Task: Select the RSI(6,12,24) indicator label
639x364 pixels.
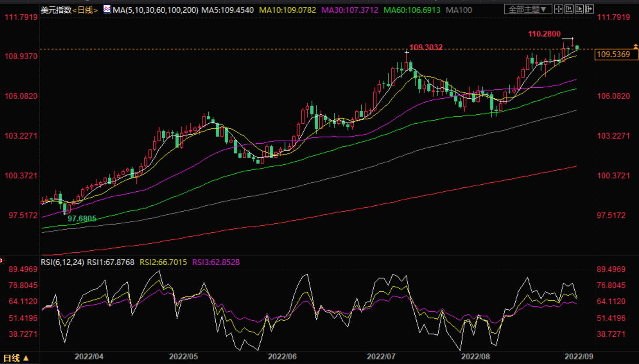Action: pos(62,262)
